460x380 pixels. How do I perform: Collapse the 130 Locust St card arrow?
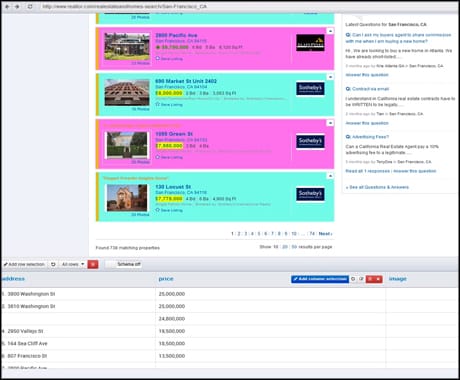[330, 176]
